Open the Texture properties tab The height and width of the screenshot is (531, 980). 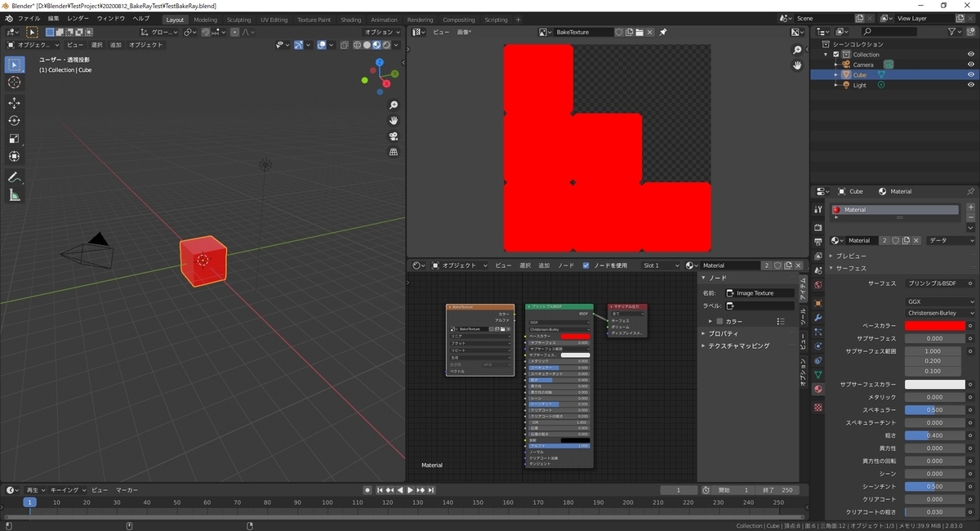pyautogui.click(x=818, y=407)
